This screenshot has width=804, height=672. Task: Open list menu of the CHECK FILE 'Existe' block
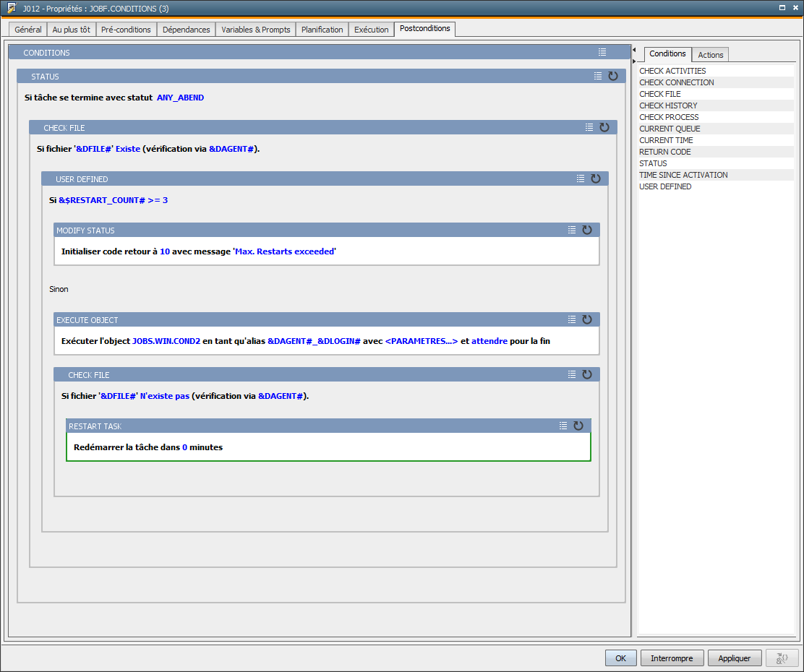[589, 128]
